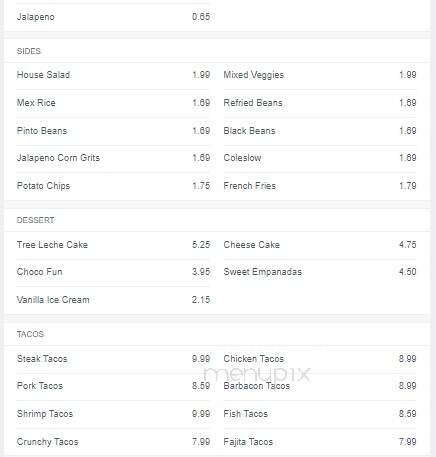436x457 pixels.
Task: Click the SIDES section header
Action: coord(29,51)
